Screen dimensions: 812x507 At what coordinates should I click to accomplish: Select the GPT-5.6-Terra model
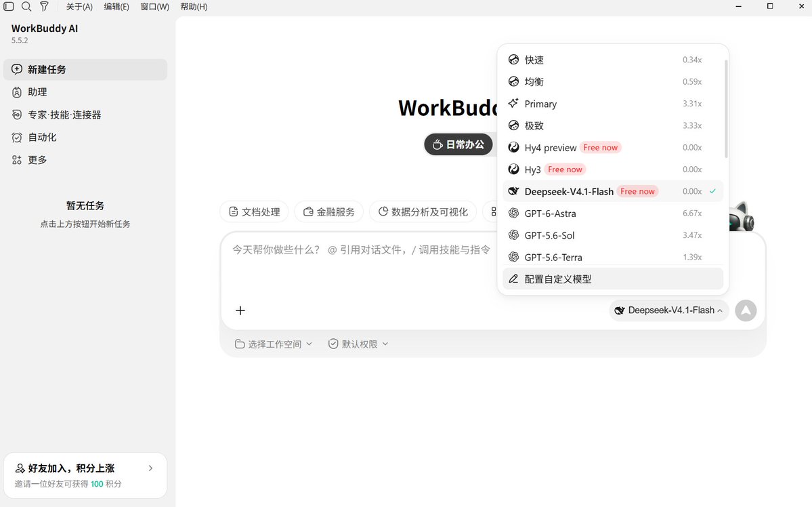[613, 257]
